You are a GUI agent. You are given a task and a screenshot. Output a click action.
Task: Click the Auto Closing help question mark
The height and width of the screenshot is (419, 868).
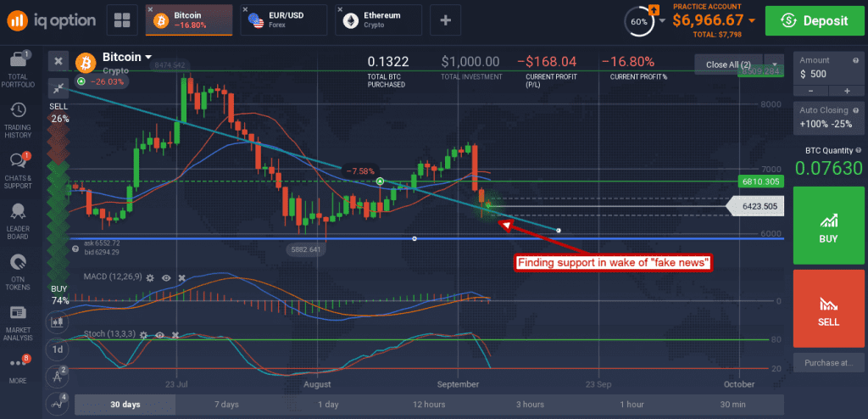pyautogui.click(x=856, y=109)
